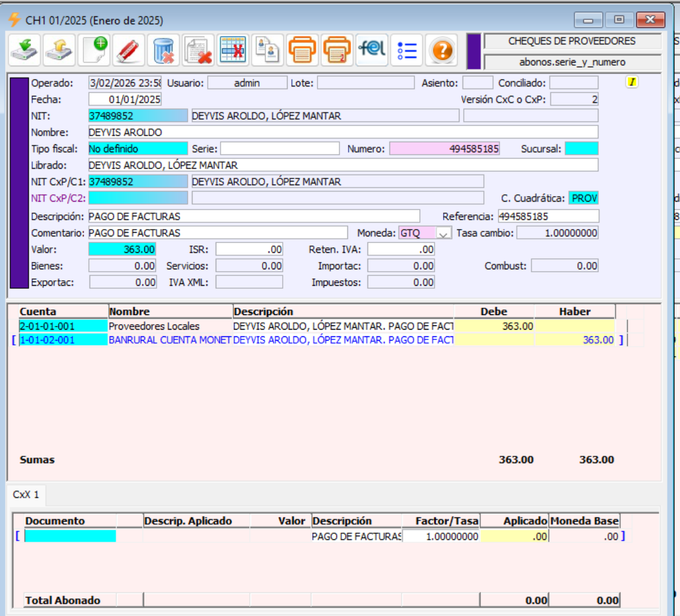Click the save with green arrow icon

pos(25,50)
